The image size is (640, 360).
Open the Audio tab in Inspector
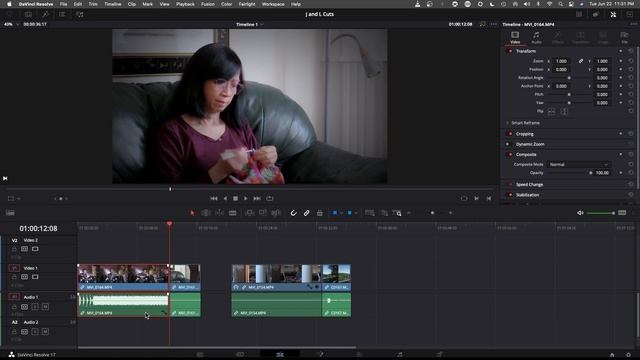pos(536,38)
